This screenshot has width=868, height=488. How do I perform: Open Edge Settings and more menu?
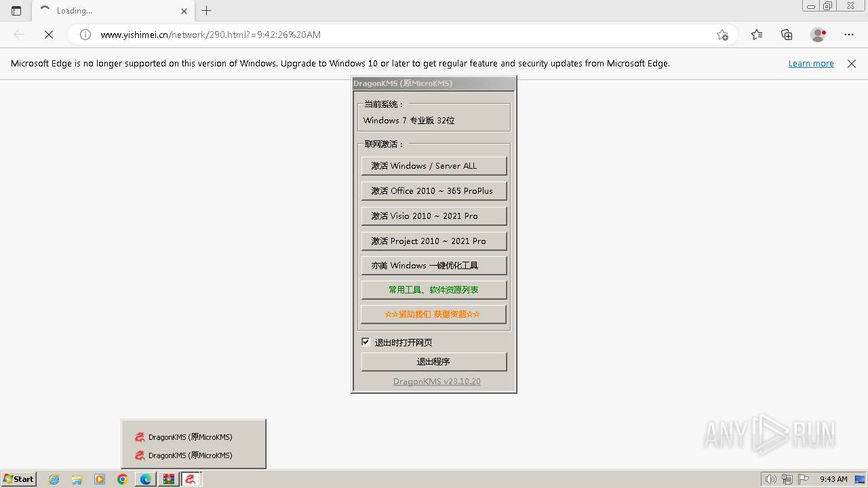click(x=849, y=35)
